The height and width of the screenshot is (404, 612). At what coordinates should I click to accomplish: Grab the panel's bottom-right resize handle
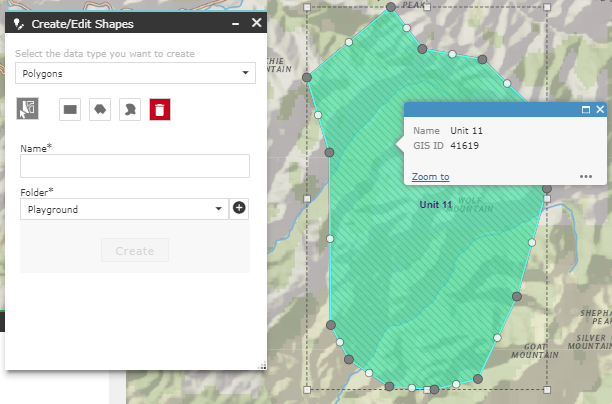[x=263, y=366]
